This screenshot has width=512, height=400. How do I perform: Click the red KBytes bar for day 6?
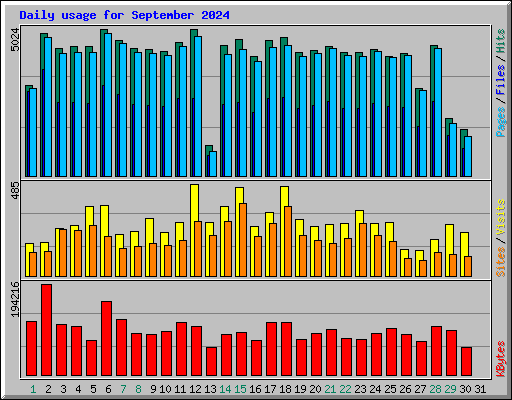[x=107, y=339]
